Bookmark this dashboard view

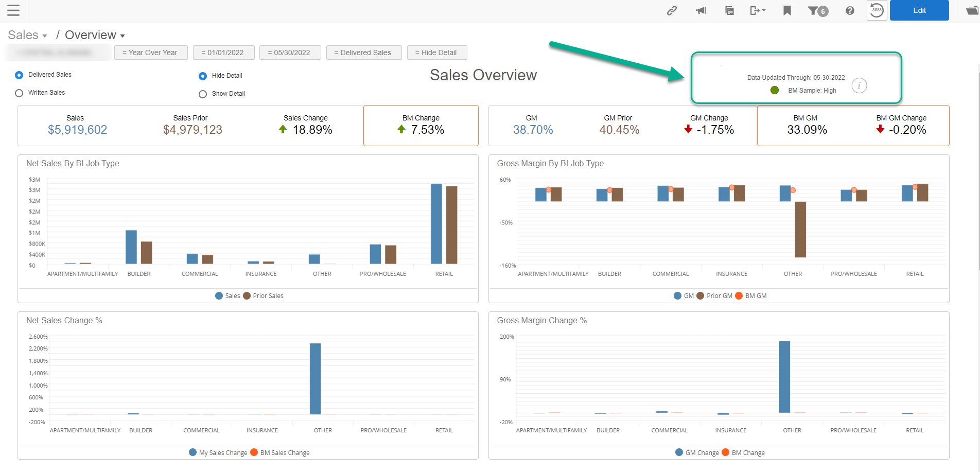point(787,10)
